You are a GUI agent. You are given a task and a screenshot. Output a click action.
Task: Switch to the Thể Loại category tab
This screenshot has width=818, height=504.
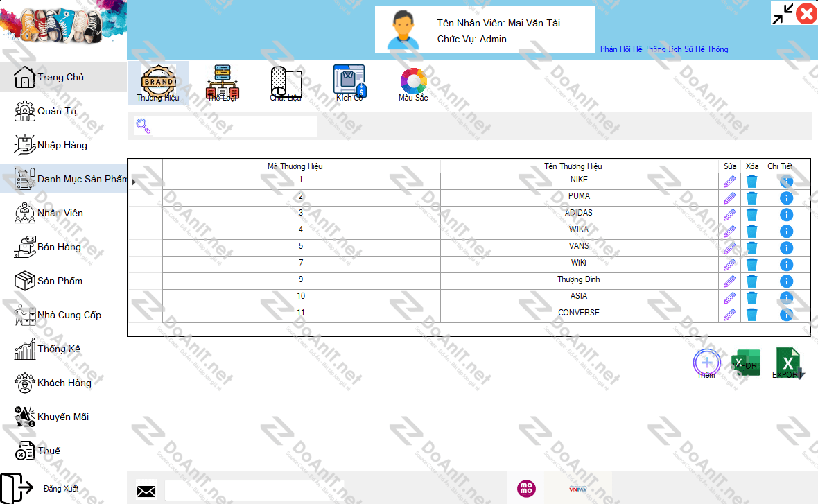[x=223, y=82]
